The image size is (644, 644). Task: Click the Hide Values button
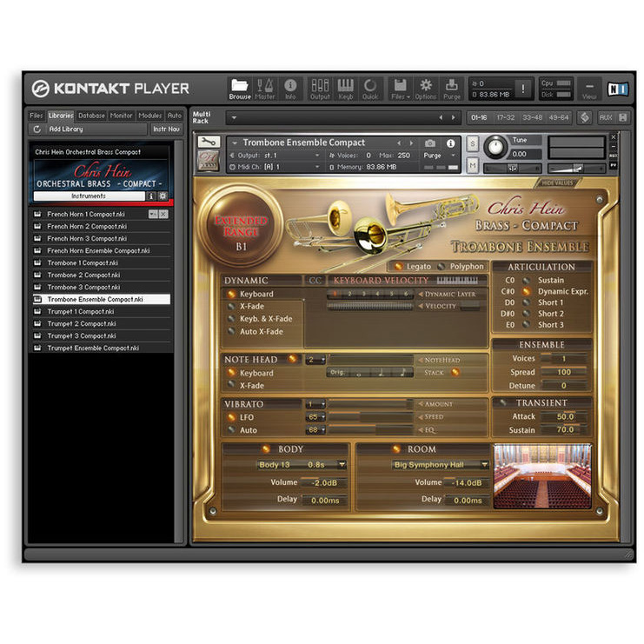(x=556, y=183)
